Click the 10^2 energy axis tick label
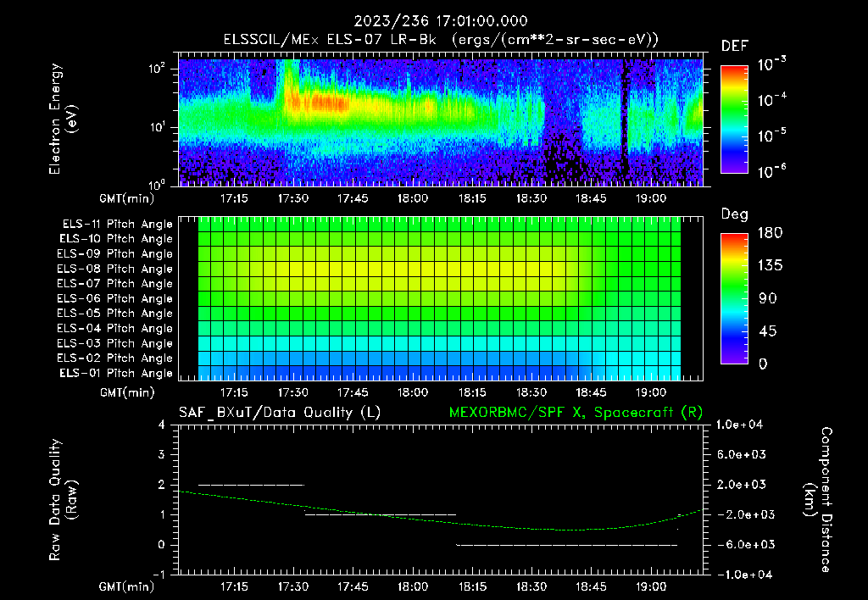 coord(157,69)
